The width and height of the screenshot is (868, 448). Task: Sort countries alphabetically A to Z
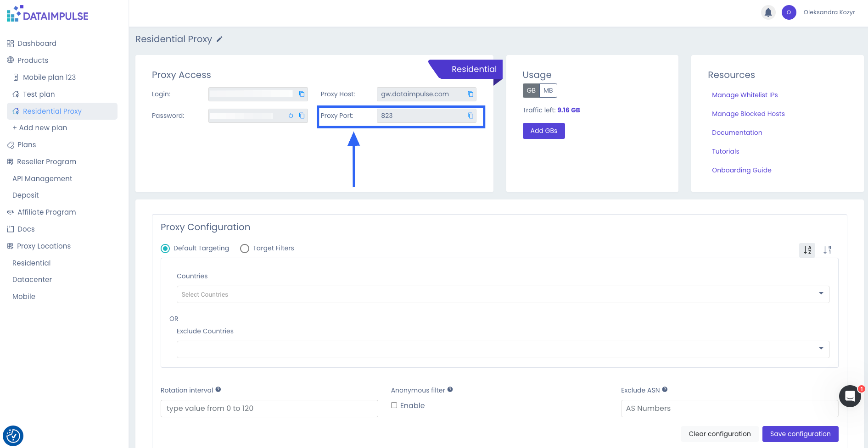807,250
